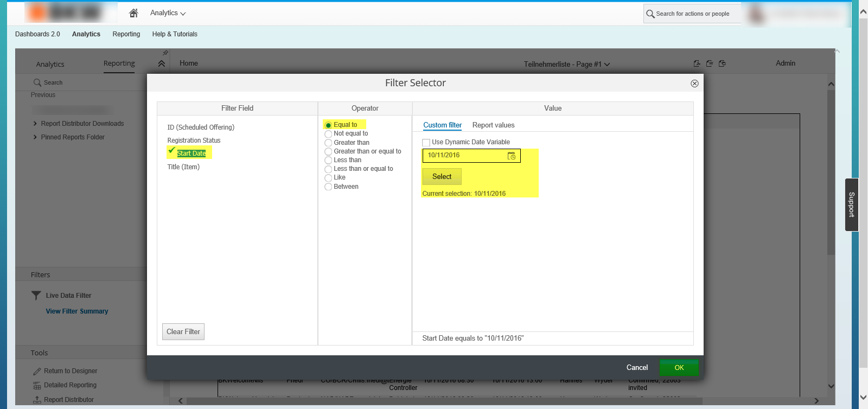
Task: Click the pin icon above sidebar
Action: pyautogui.click(x=165, y=53)
